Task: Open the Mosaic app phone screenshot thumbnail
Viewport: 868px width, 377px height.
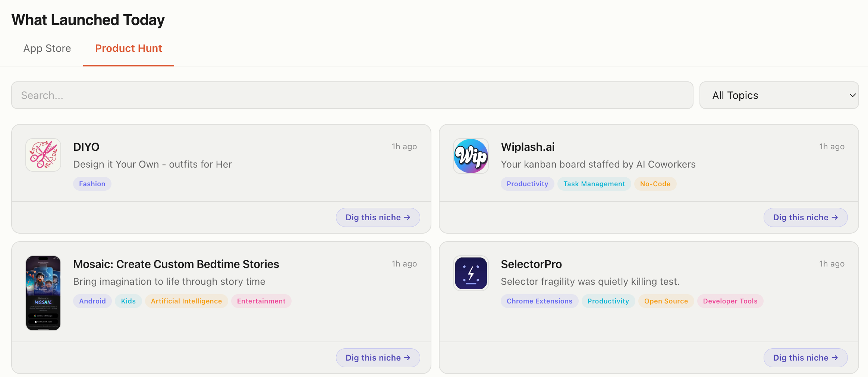Action: [x=43, y=293]
